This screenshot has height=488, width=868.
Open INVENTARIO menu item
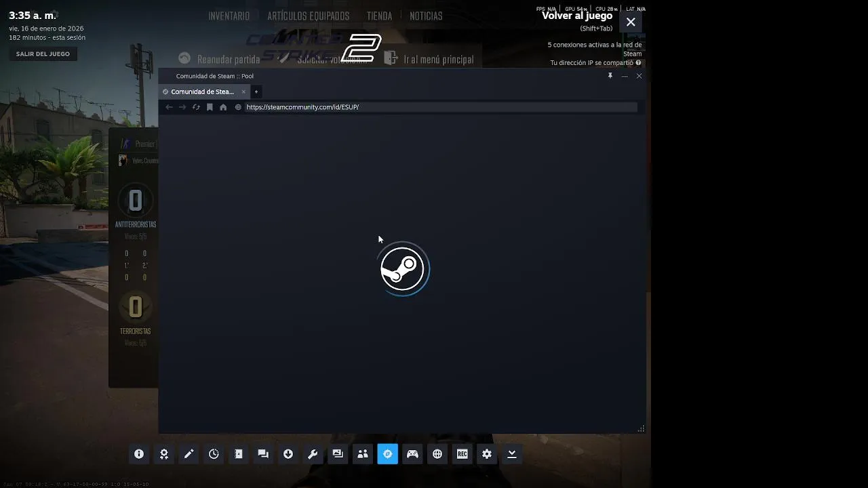pos(229,16)
